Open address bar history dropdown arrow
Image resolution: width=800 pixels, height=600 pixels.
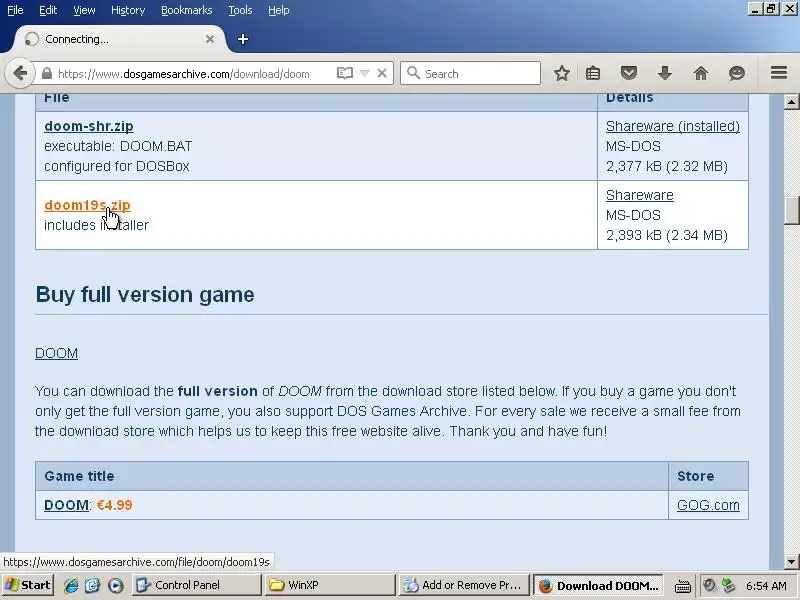click(364, 73)
